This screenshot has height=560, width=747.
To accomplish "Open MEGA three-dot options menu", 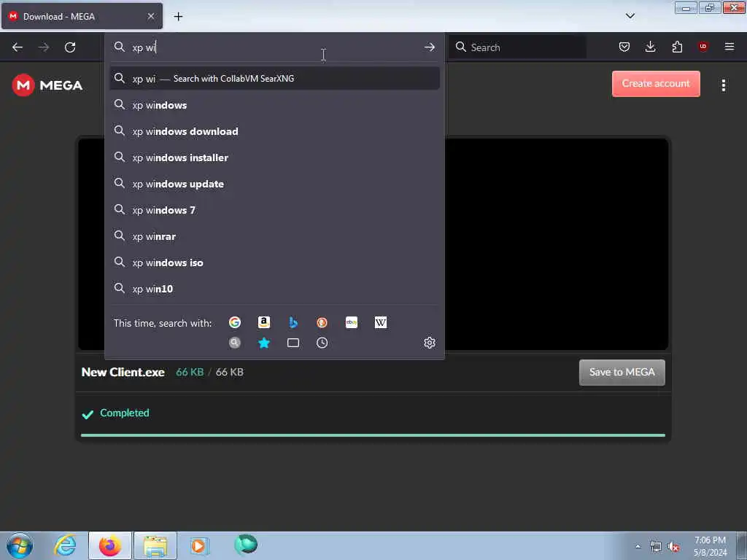I will [723, 85].
